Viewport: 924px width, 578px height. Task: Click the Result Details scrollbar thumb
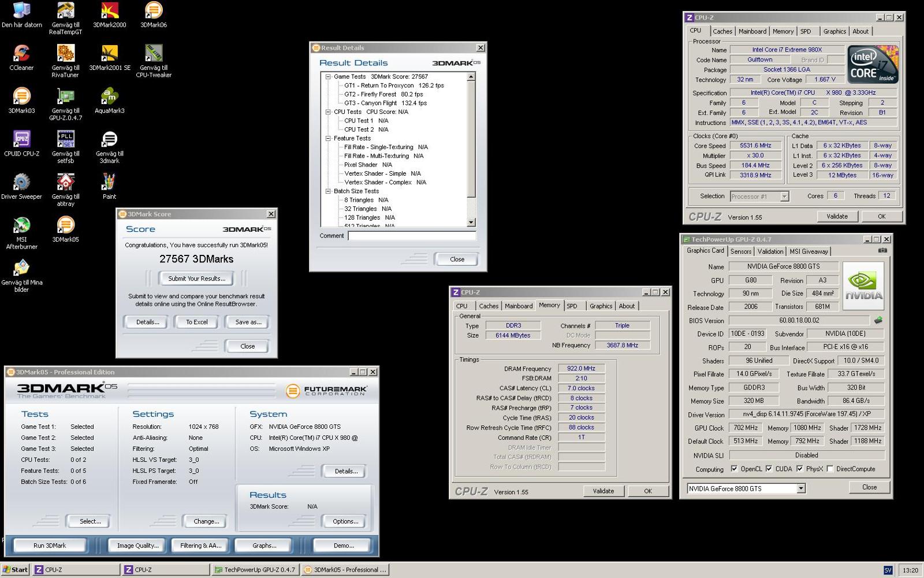471,139
